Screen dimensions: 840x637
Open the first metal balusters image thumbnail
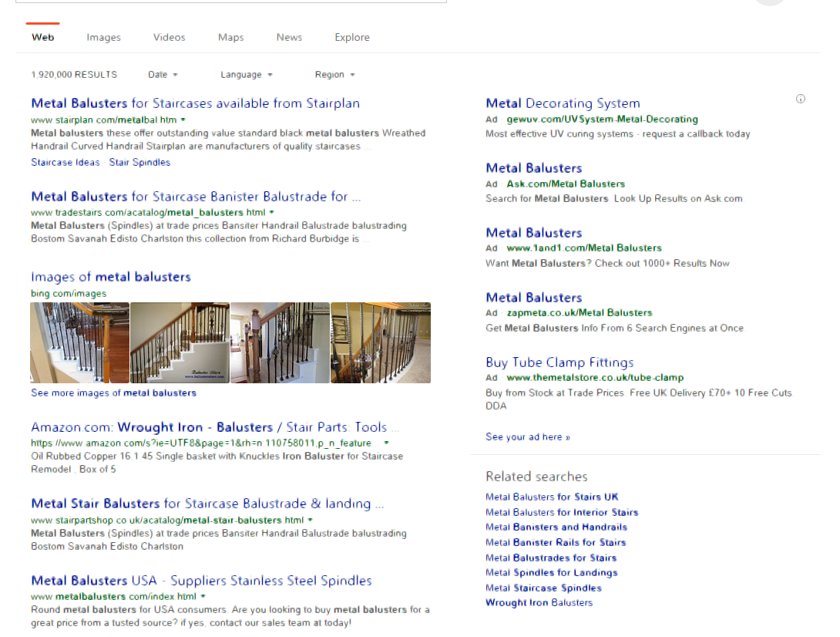click(x=79, y=342)
